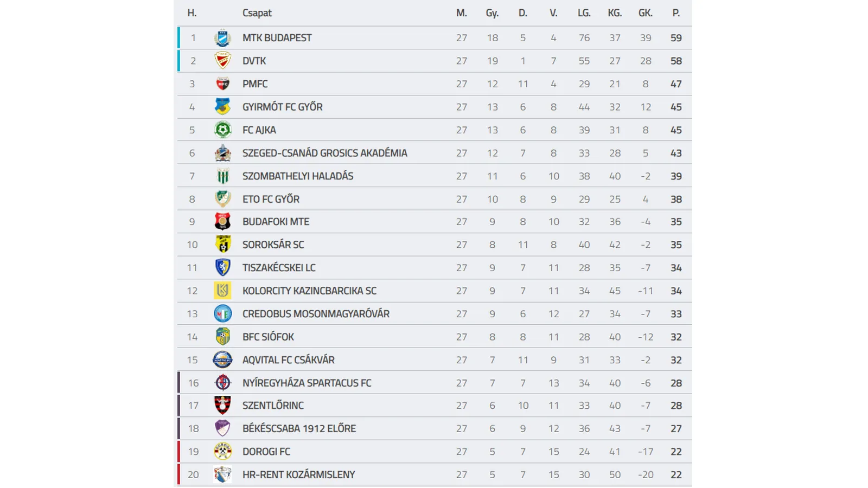Click the DVTK team logo
The image size is (868, 488).
(x=222, y=61)
